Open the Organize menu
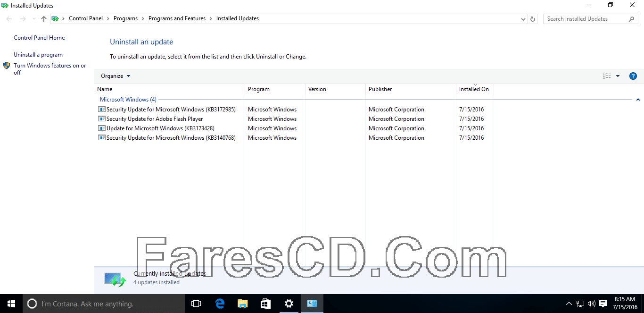 (116, 76)
